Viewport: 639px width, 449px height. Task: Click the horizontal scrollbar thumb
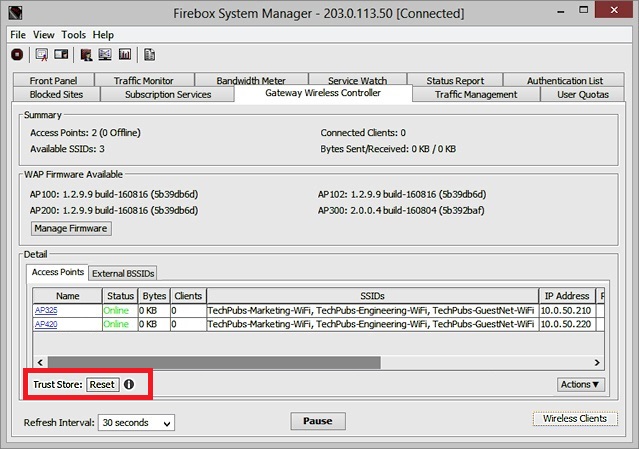click(214, 363)
